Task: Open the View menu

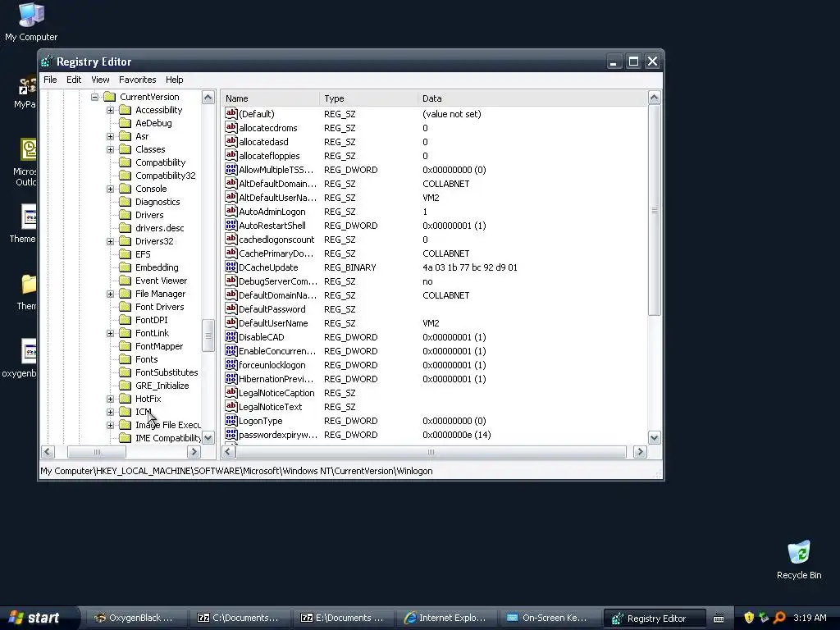Action: 100,80
